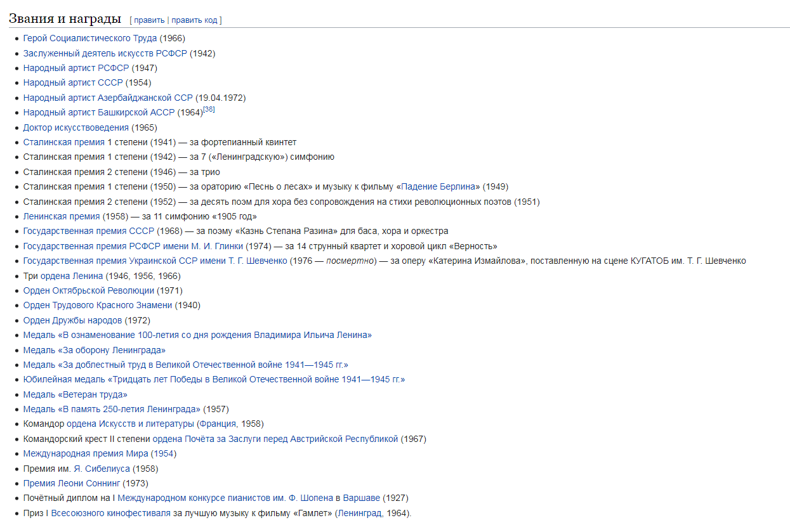The image size is (790, 532).
Task: Open the «Премия Леони Соннинг» link
Action: pyautogui.click(x=71, y=483)
